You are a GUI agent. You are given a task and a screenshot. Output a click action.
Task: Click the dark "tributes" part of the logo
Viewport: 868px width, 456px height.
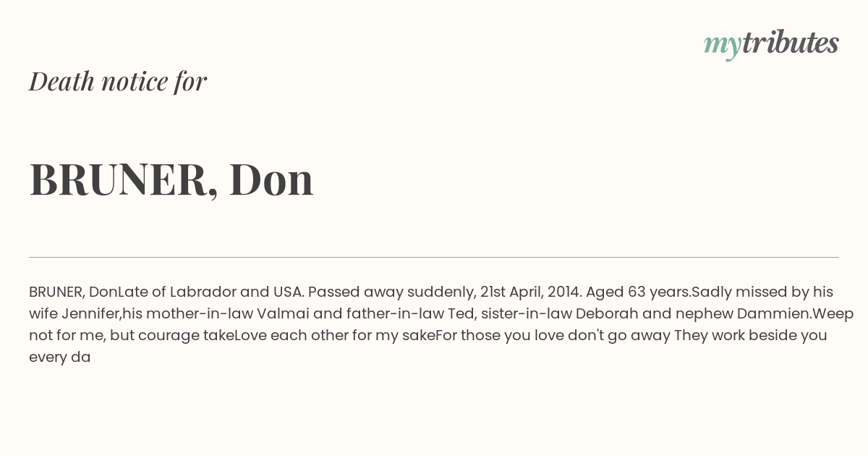[791, 42]
